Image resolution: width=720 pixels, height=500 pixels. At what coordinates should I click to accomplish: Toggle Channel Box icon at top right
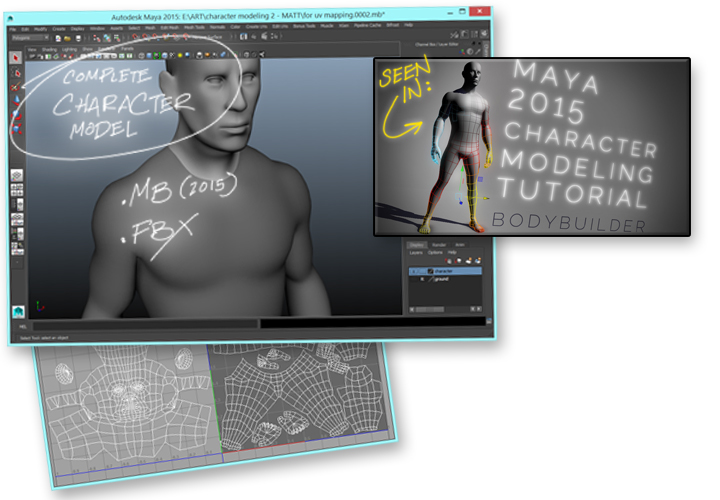(484, 34)
